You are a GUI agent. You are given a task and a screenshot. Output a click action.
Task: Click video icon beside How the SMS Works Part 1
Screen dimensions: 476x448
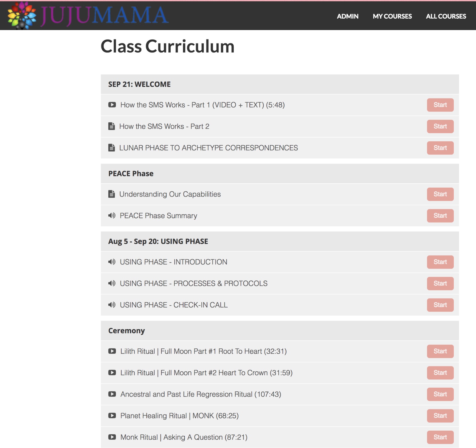tap(112, 105)
